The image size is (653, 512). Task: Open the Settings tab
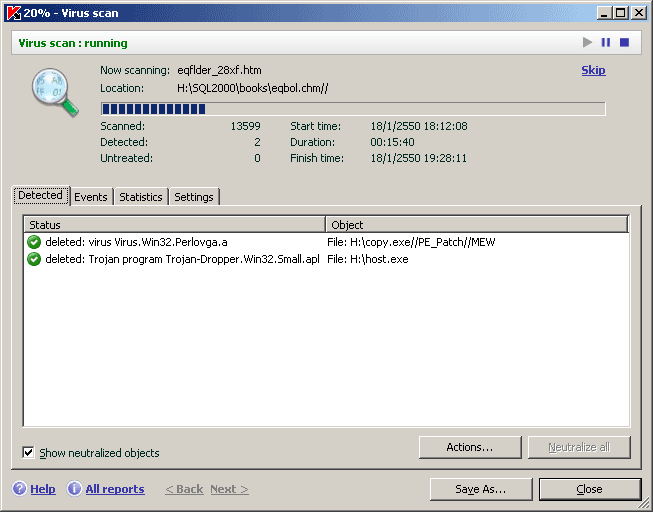click(x=194, y=197)
